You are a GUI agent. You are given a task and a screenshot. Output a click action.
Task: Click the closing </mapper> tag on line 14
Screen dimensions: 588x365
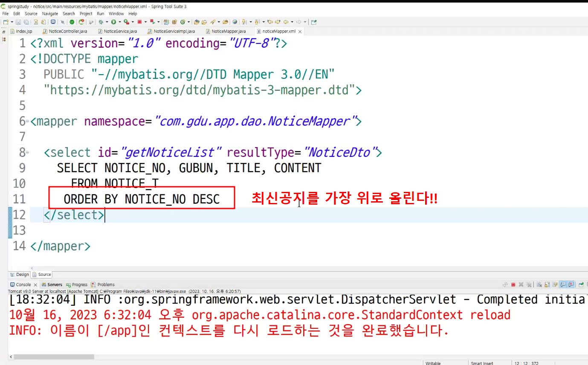(x=61, y=246)
